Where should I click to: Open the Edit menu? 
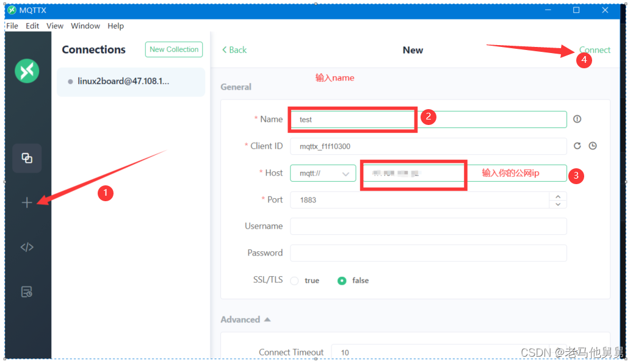click(32, 26)
